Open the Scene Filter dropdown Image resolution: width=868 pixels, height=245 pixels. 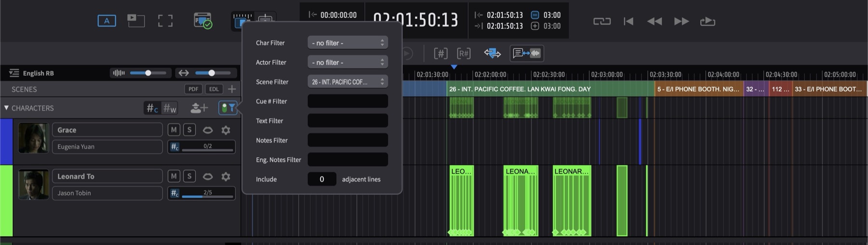click(348, 82)
